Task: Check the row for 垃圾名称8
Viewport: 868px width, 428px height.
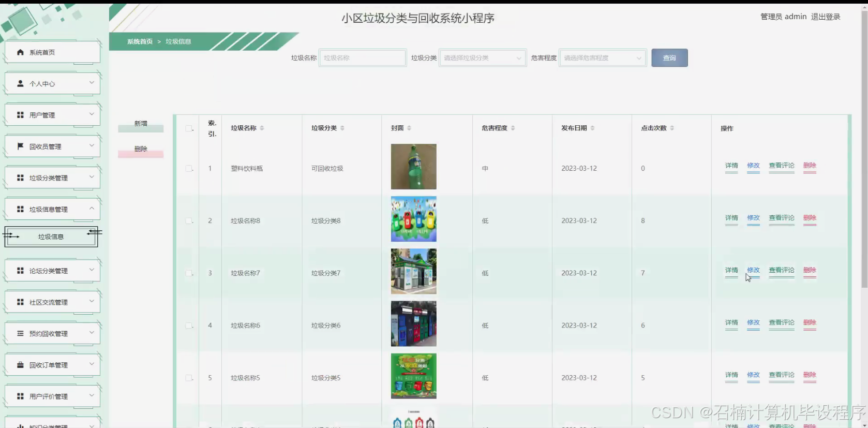Action: (189, 220)
